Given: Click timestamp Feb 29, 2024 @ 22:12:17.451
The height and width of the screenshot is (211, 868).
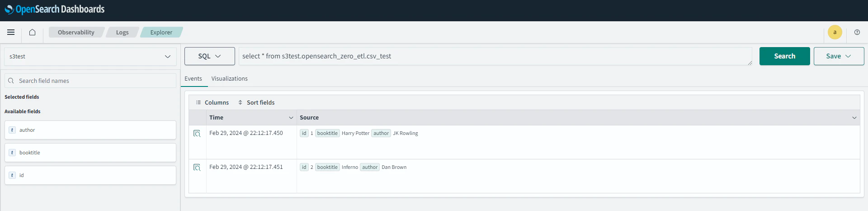Looking at the screenshot, I should click(x=246, y=167).
